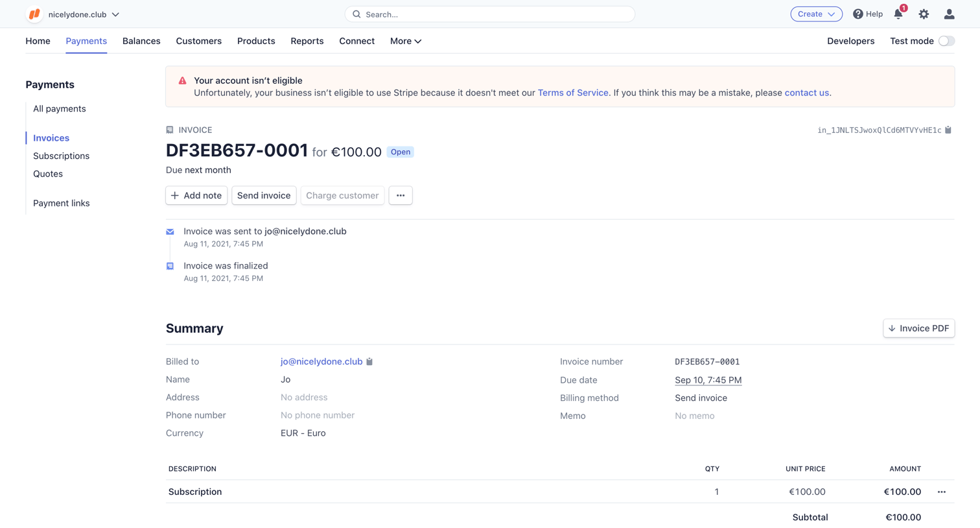The height and width of the screenshot is (528, 980).
Task: Open the Subscription line item options menu
Action: (x=942, y=492)
